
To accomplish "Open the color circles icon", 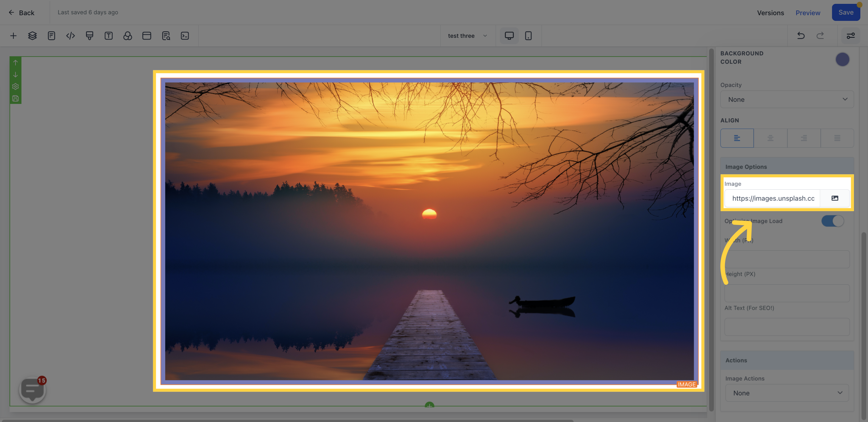I will [x=128, y=36].
